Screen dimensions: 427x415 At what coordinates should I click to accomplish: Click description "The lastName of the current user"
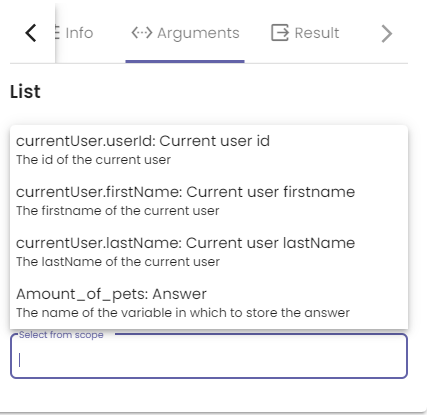tap(118, 262)
